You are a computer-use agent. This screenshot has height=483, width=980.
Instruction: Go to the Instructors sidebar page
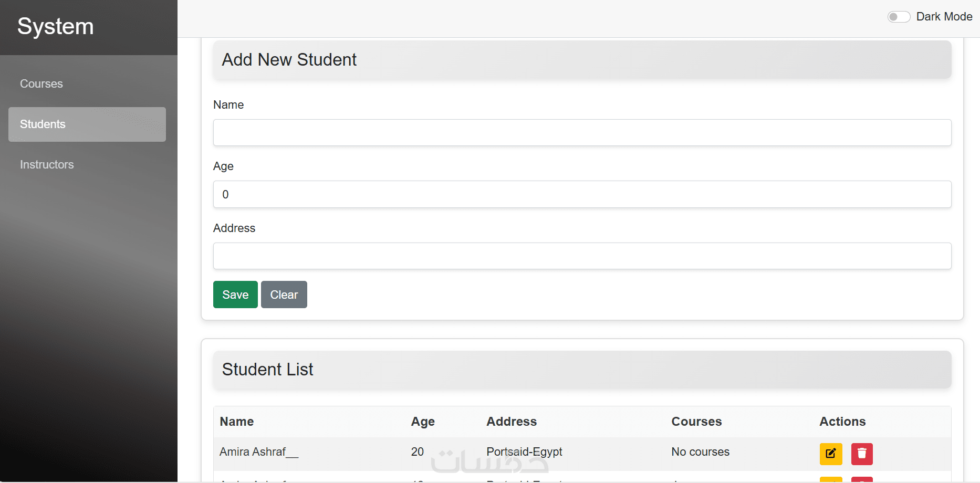click(x=47, y=165)
